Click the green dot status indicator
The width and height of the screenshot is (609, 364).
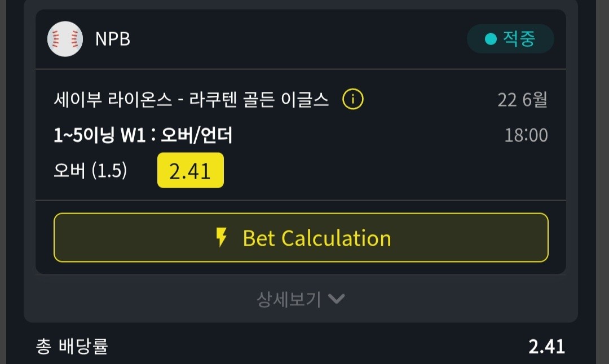tap(491, 39)
